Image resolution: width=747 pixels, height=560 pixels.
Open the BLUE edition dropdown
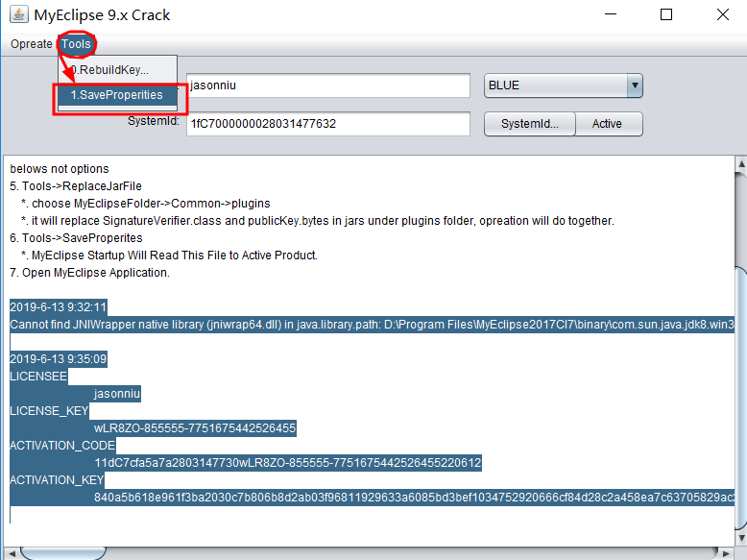[563, 85]
